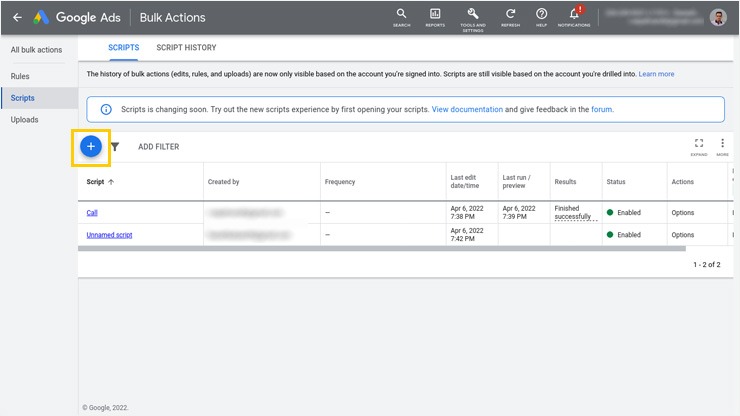The width and height of the screenshot is (740, 416).
Task: Open Options for the Call script
Action: pos(682,213)
